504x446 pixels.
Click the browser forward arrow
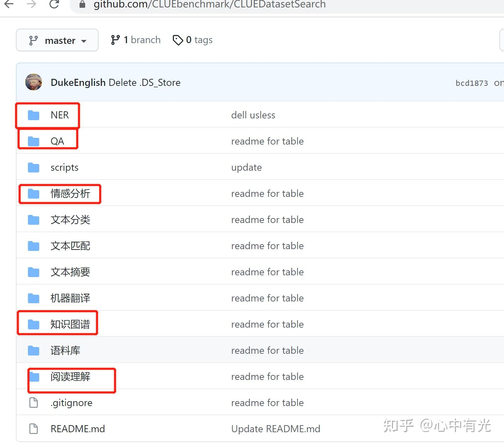[31, 4]
